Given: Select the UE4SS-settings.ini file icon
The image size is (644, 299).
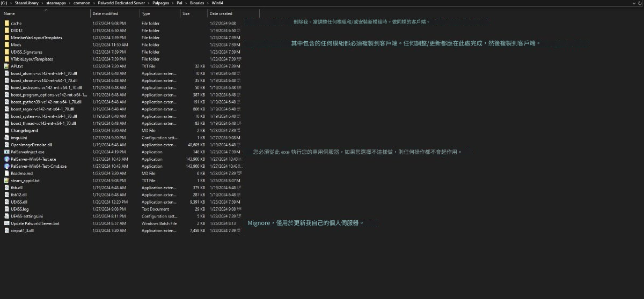Looking at the screenshot, I should [6, 216].
